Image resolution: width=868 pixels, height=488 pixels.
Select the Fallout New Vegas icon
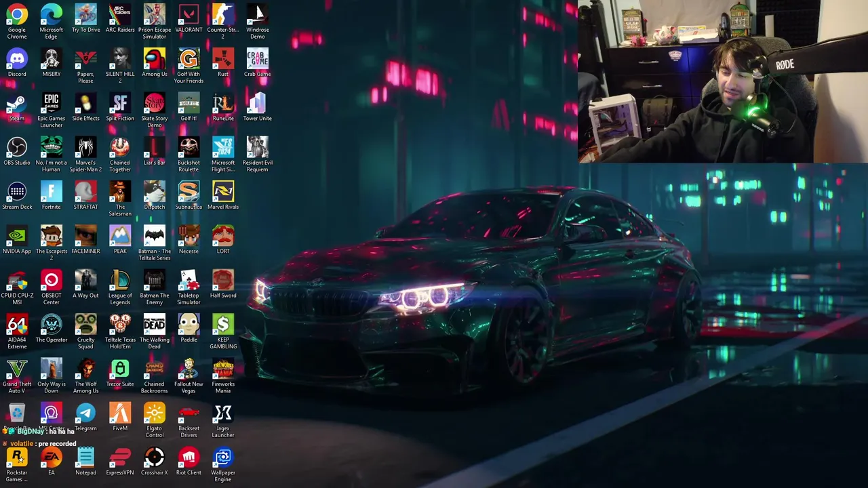pyautogui.click(x=189, y=369)
